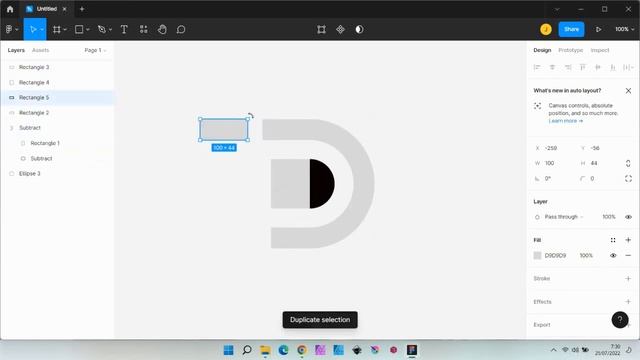Open Windows Start menu on taskbar
The width and height of the screenshot is (640, 360).
(x=229, y=350)
